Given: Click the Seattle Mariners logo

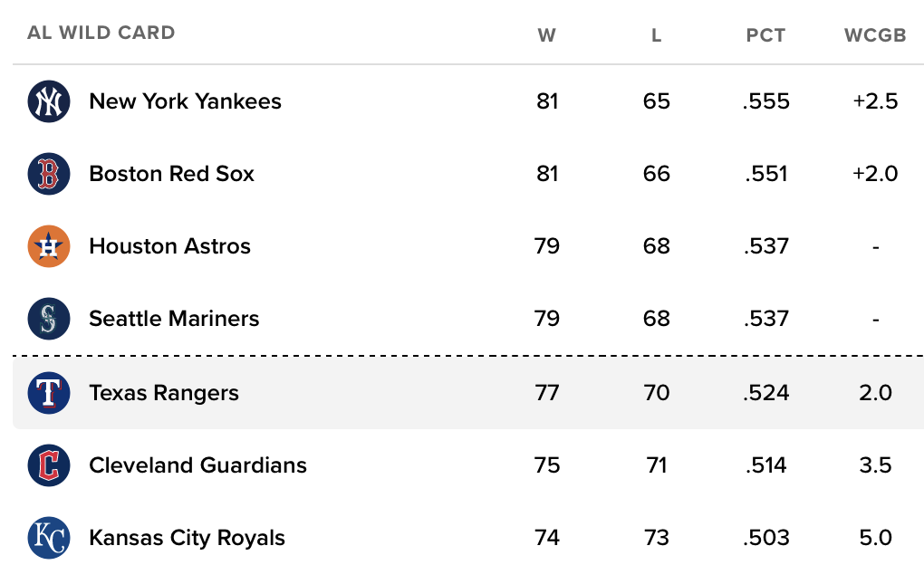Looking at the screenshot, I should tap(49, 319).
